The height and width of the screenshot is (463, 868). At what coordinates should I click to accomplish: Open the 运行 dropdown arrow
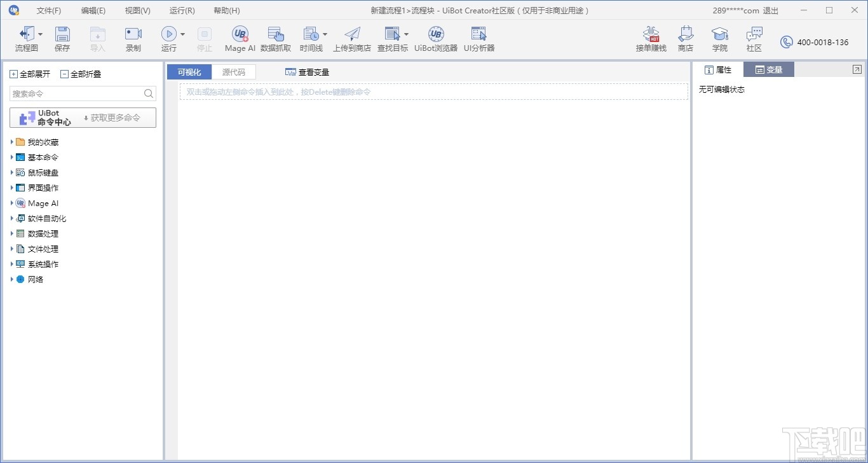pos(183,34)
